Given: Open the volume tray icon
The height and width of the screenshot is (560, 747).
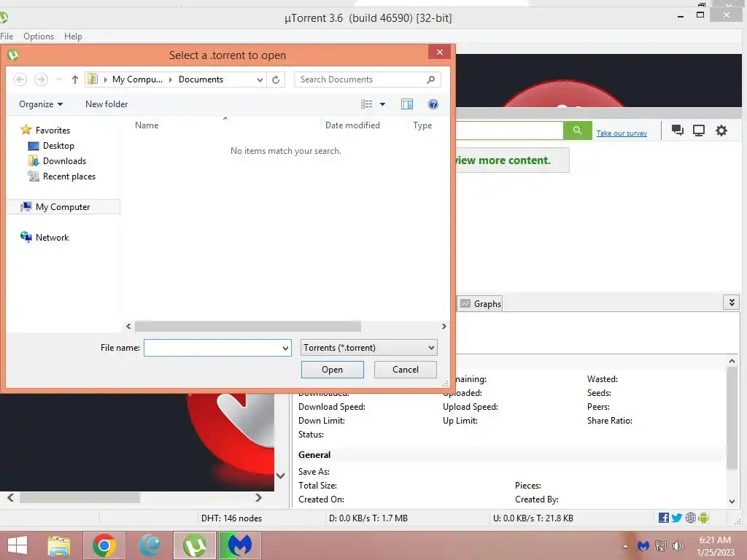Looking at the screenshot, I should coord(678,546).
